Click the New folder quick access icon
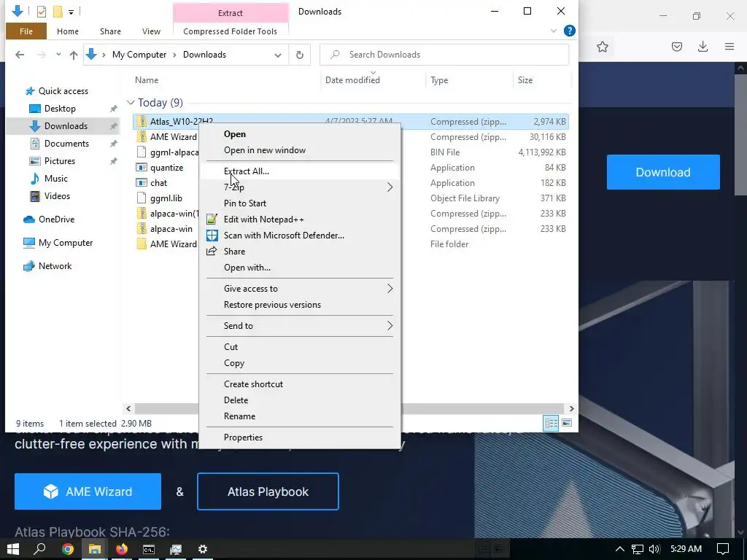The image size is (747, 560). [58, 12]
